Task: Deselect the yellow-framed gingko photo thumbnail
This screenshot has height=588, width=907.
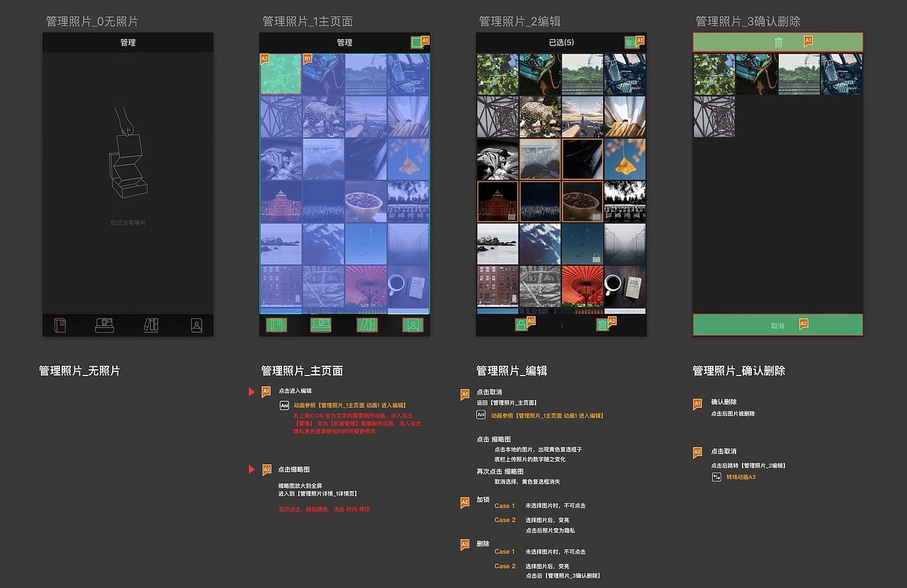Action: (x=624, y=159)
